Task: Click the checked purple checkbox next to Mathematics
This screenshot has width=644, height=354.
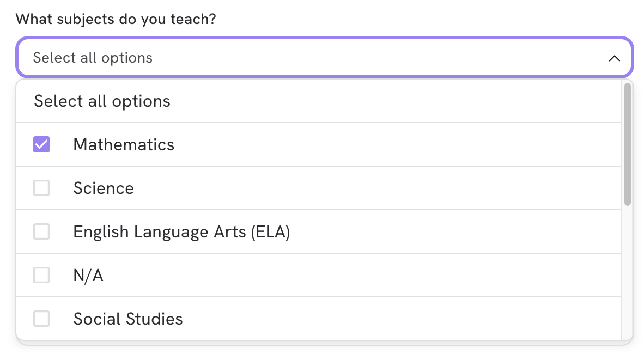Action: tap(41, 144)
